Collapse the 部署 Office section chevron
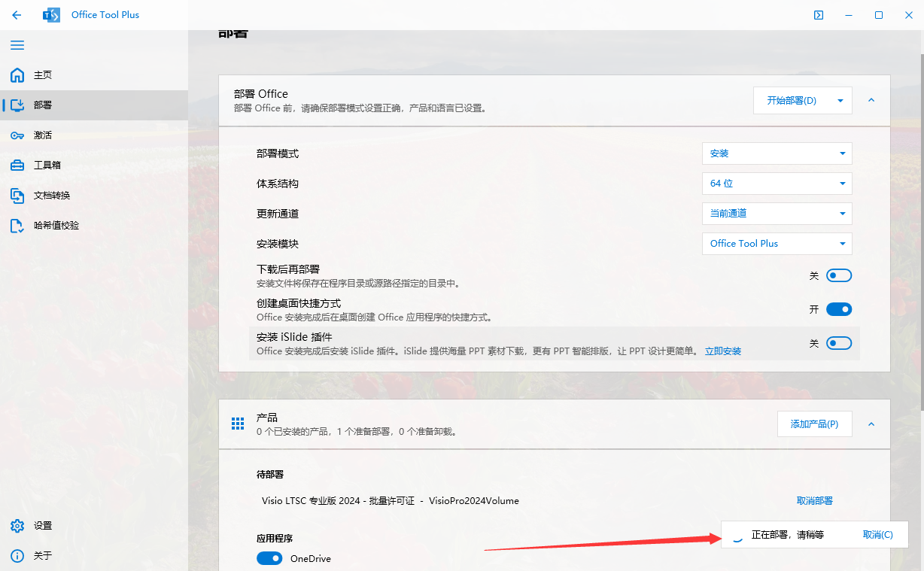924x571 pixels. (871, 100)
